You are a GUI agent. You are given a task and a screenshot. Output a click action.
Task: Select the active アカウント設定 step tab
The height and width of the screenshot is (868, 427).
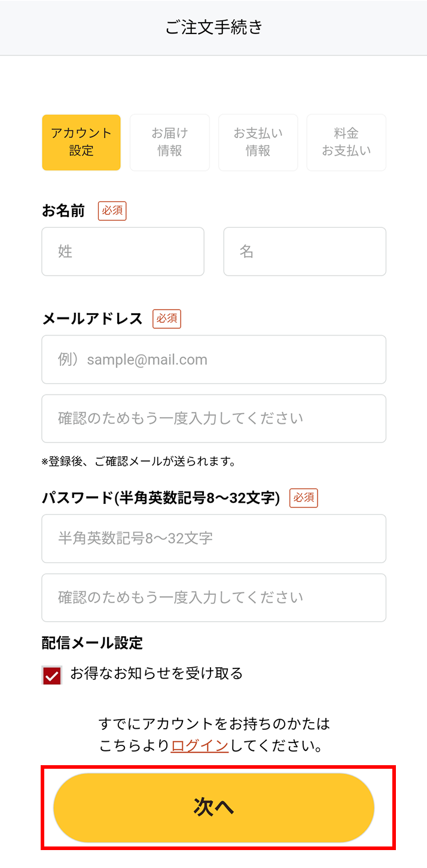(81, 142)
